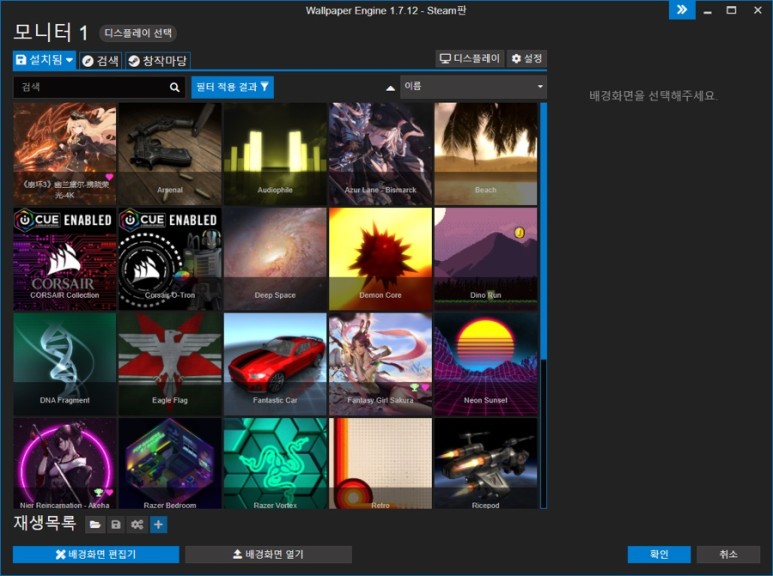Image resolution: width=773 pixels, height=576 pixels.
Task: Open 배경화면 편집기 wallpaper editor
Action: [96, 554]
